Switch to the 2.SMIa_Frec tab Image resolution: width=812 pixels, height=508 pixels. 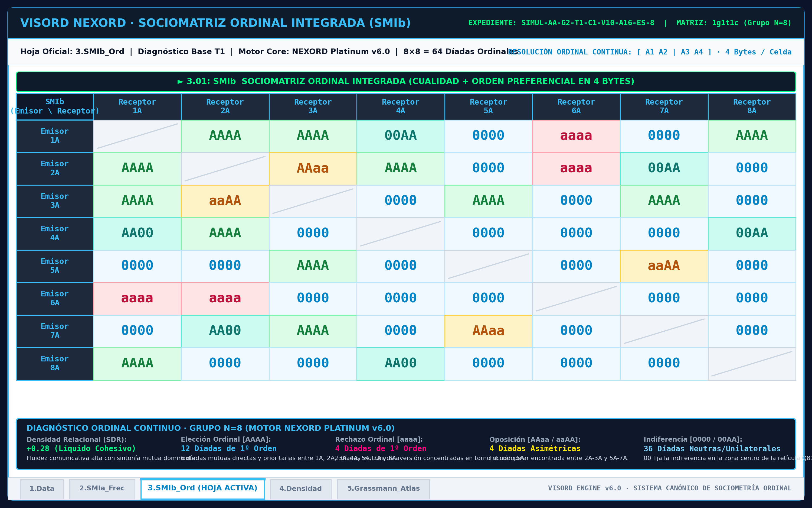pyautogui.click(x=102, y=489)
